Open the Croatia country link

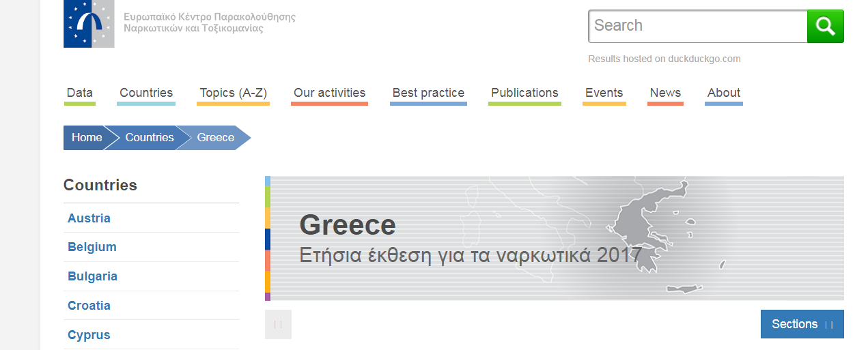coord(89,306)
